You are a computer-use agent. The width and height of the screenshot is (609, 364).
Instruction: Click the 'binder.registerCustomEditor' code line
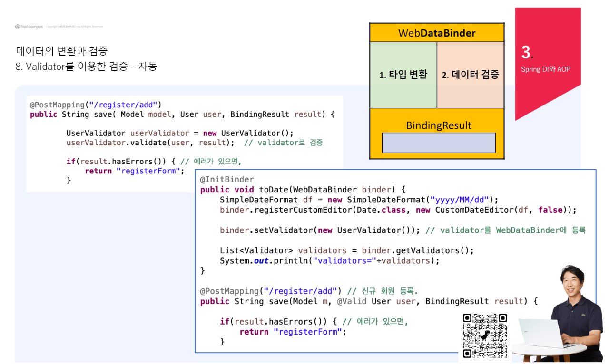[398, 210]
